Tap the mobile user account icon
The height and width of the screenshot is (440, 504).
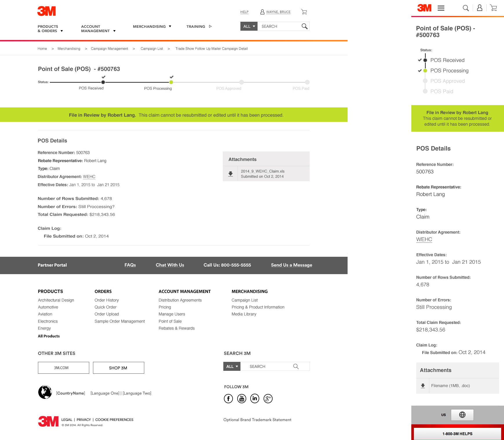point(480,8)
